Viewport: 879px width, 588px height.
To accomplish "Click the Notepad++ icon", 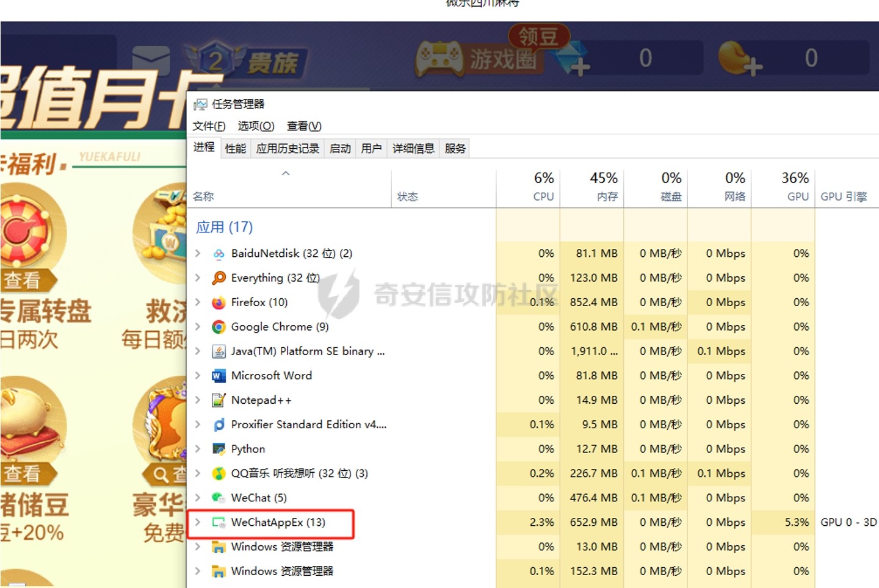I will point(218,400).
